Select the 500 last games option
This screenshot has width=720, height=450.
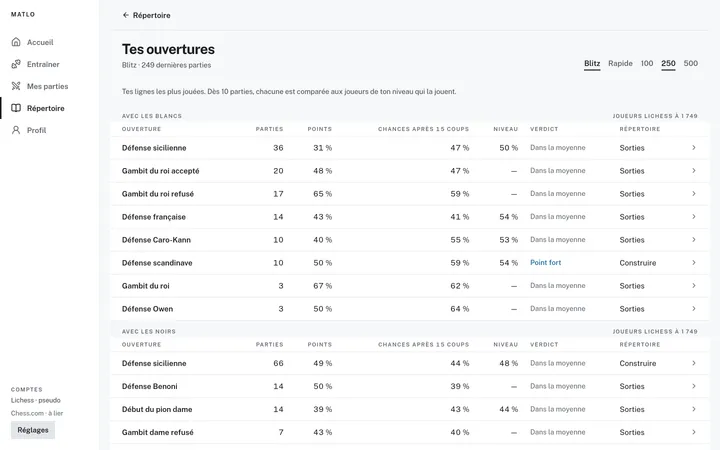coord(691,63)
